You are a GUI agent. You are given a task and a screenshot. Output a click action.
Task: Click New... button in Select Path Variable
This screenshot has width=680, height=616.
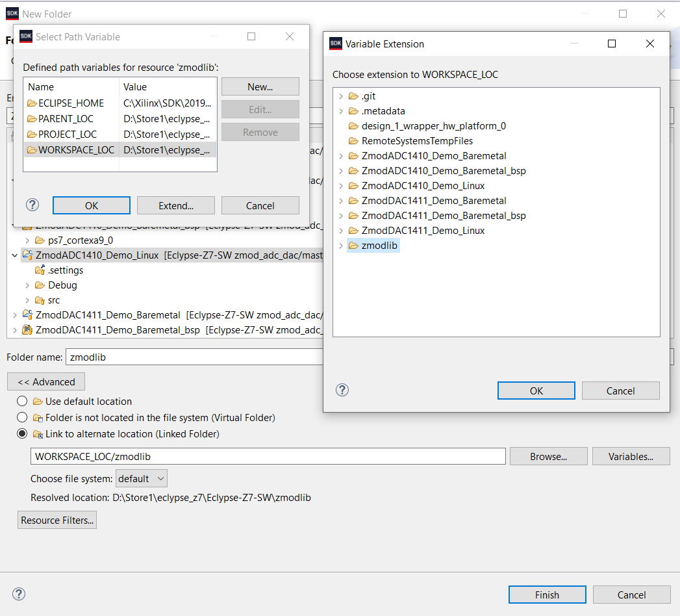pyautogui.click(x=260, y=87)
